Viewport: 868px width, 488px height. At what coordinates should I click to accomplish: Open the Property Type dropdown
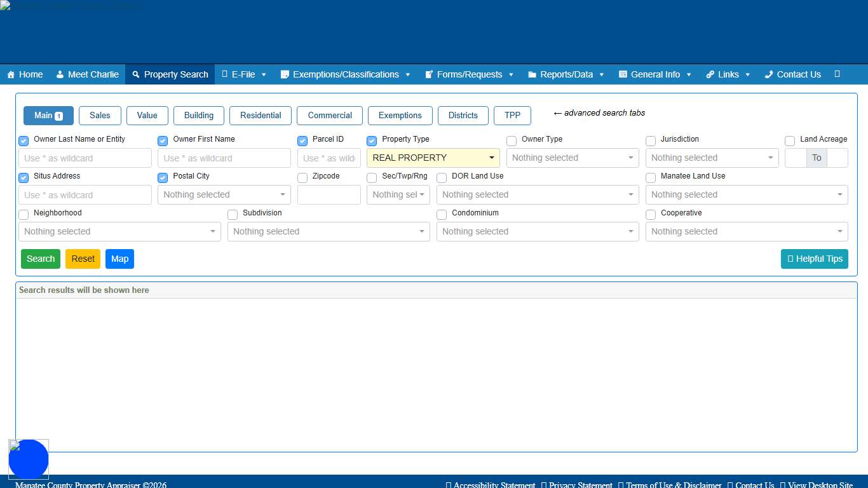(433, 158)
